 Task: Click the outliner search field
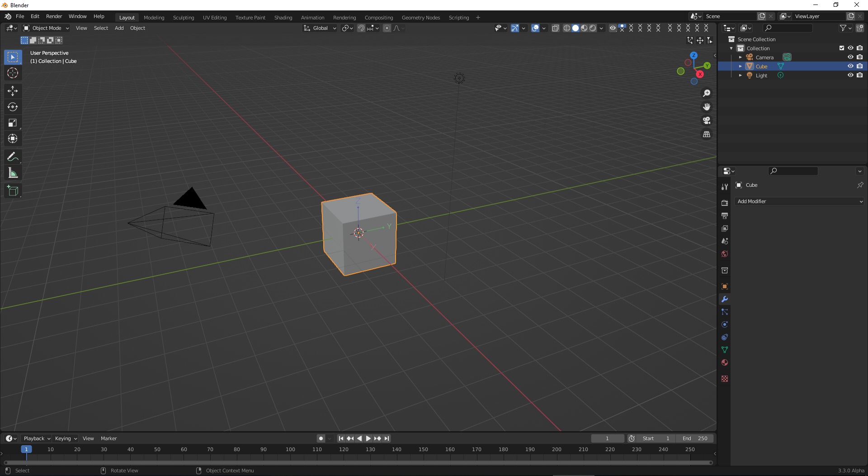(787, 28)
